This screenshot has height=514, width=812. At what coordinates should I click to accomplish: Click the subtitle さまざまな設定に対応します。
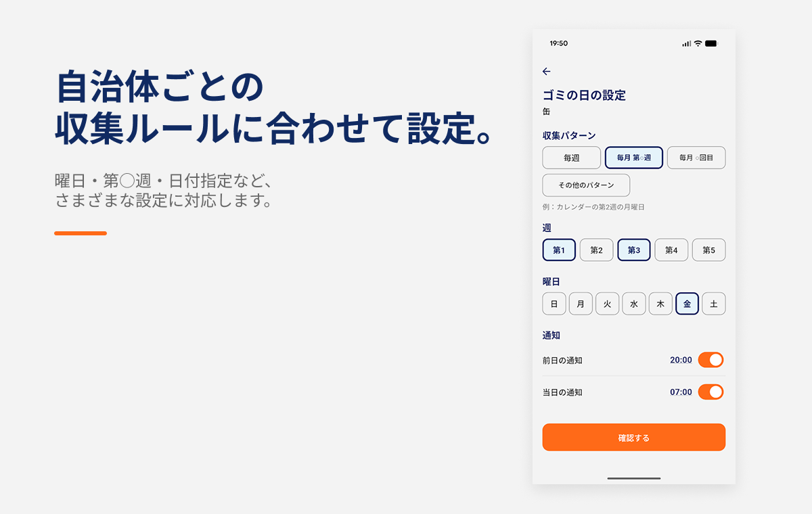(163, 201)
